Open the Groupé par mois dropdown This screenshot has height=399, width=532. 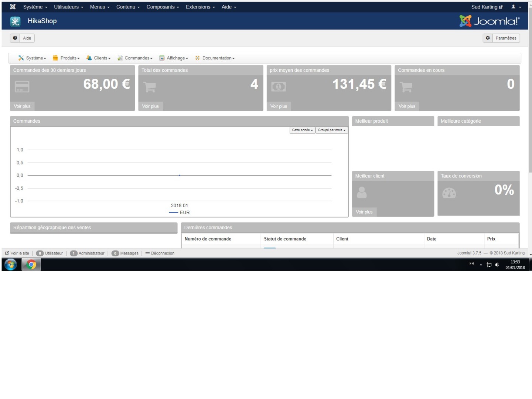tap(332, 130)
